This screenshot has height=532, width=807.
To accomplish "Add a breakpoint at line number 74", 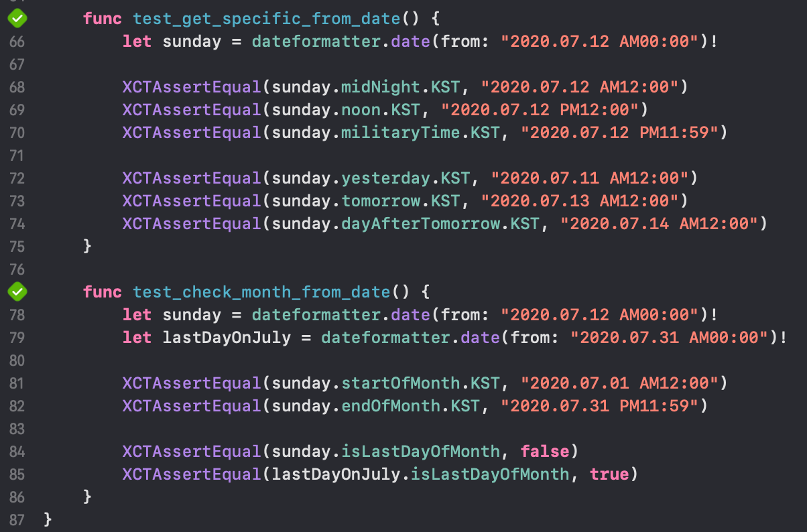I will pos(17,224).
